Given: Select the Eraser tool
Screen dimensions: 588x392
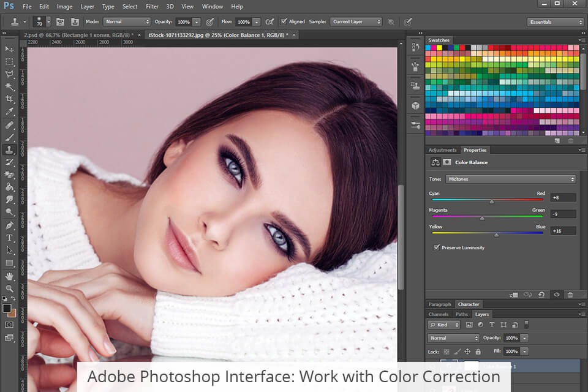Looking at the screenshot, I should [9, 175].
